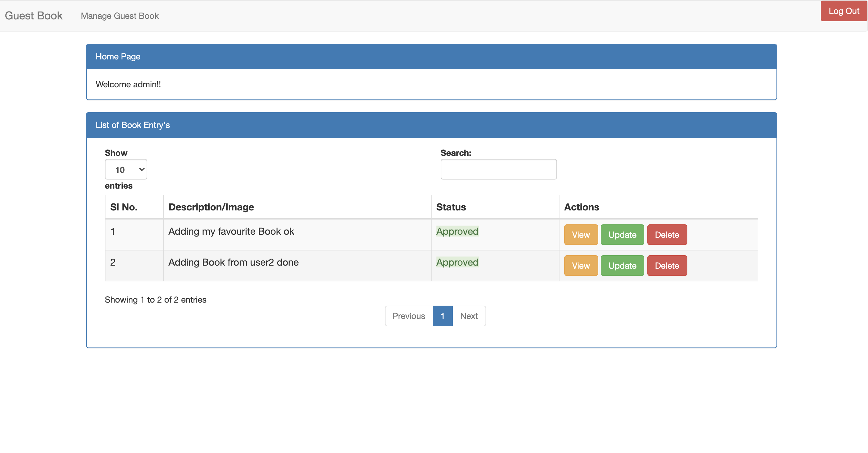Viewport: 868px width, 453px height.
Task: Expand the Show entries dropdown
Action: pyautogui.click(x=126, y=169)
